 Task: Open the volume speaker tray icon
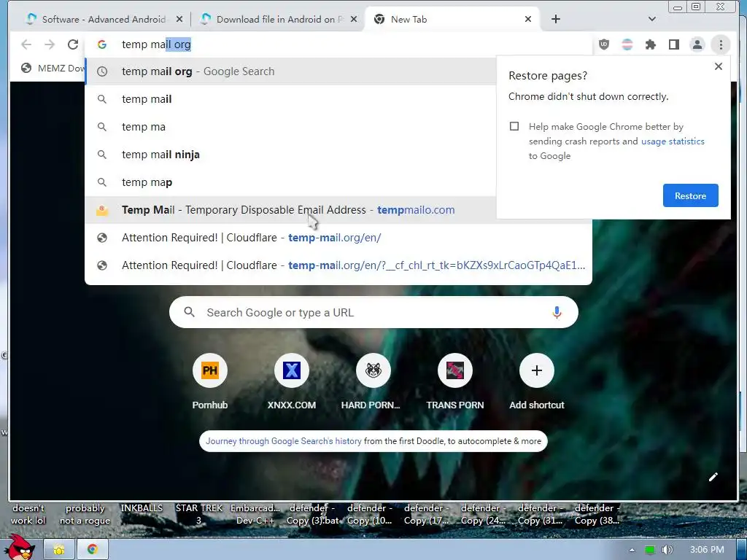(667, 550)
